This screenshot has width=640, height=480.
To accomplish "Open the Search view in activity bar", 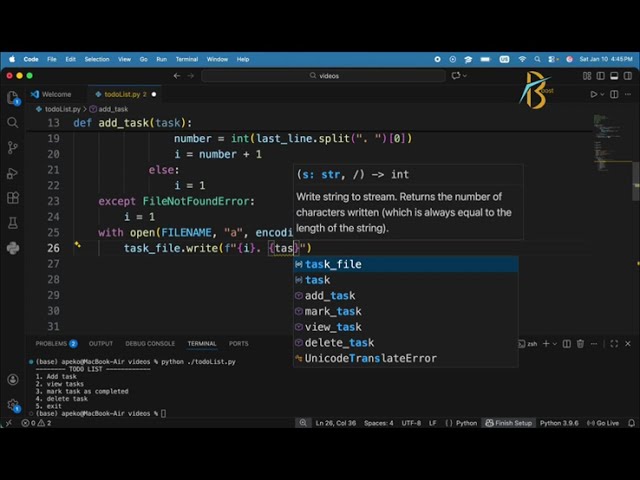I will 13,122.
